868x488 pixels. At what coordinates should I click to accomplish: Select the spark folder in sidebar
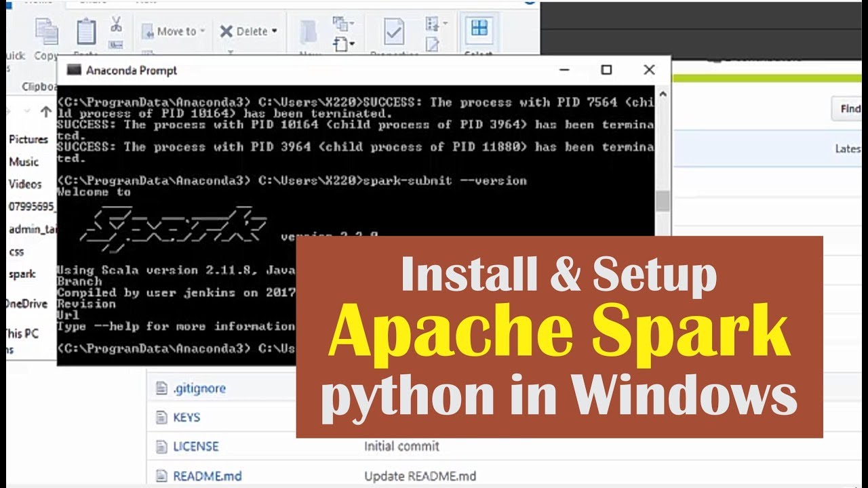pos(22,274)
